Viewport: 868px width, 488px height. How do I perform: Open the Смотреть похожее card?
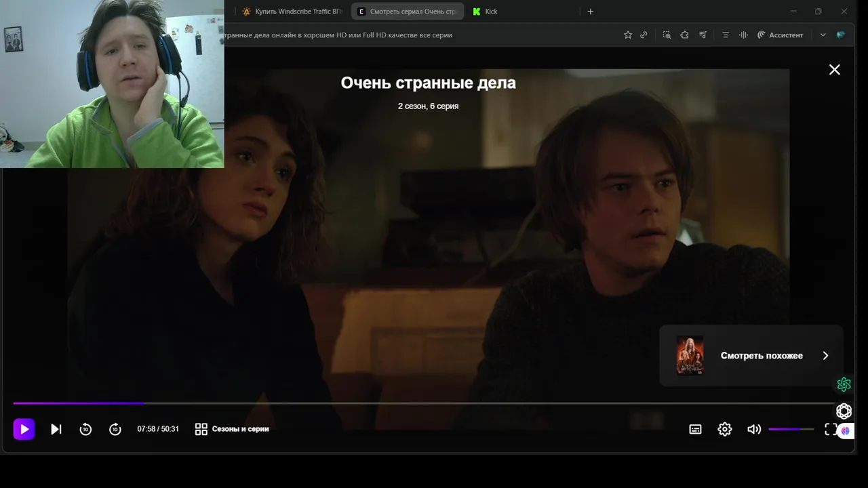pos(751,355)
